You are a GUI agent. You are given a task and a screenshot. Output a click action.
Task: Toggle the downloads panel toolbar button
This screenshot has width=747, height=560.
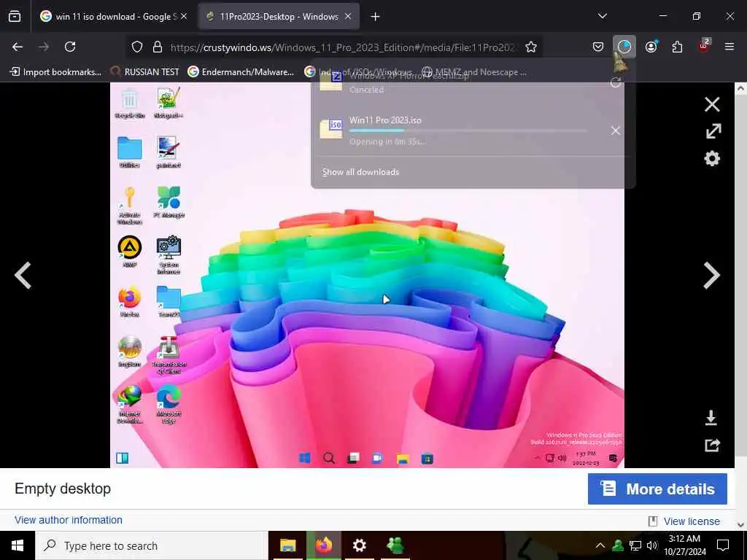coord(624,47)
